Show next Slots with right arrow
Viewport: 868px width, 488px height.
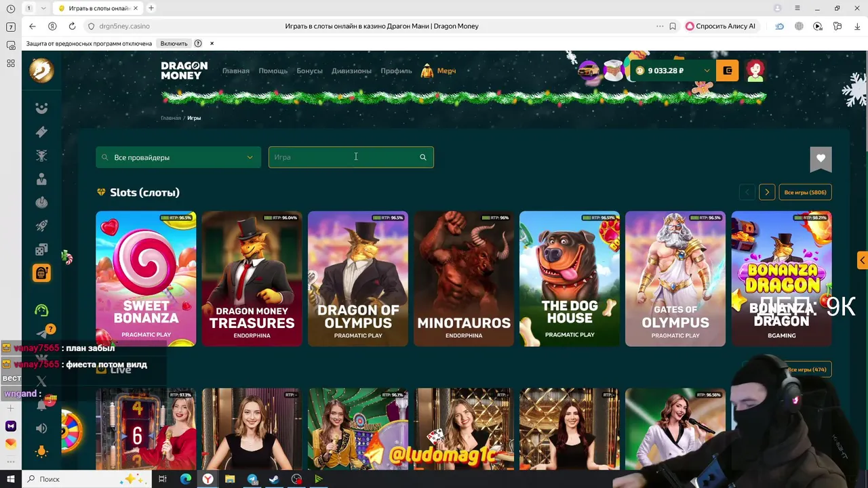point(767,192)
